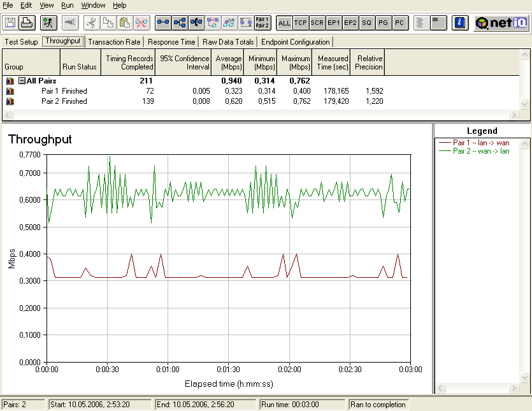Collapse the All Pairs group
Viewport: 532px width, 411px height.
[22, 81]
